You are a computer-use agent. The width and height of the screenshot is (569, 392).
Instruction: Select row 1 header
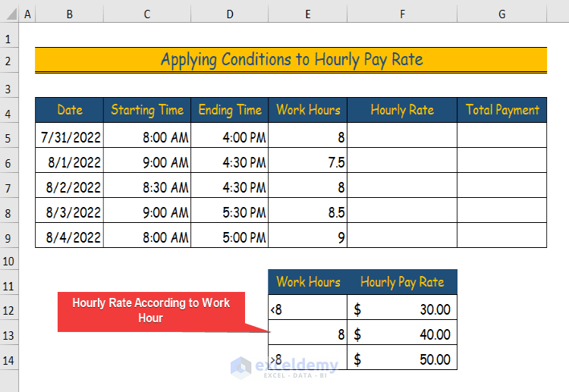coord(9,35)
